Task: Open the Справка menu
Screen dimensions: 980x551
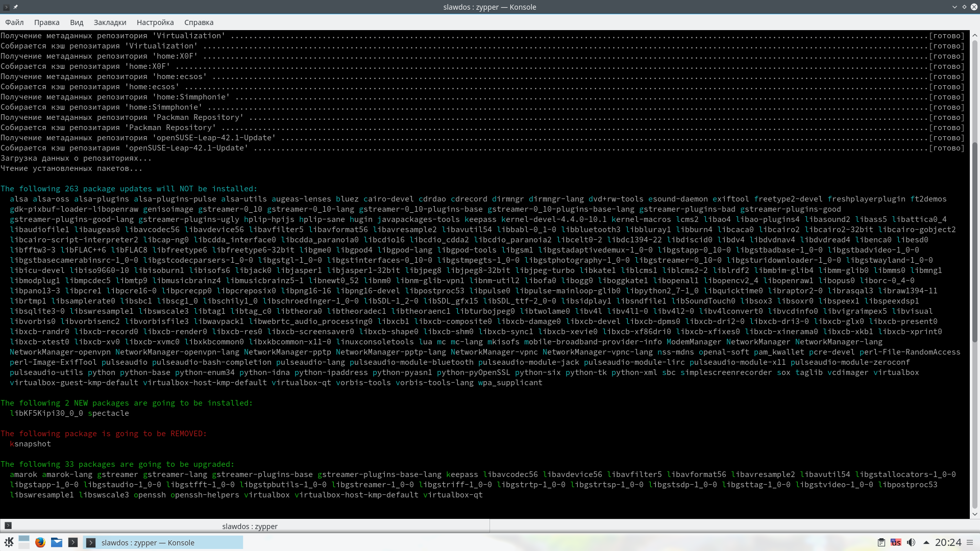Action: pyautogui.click(x=199, y=22)
